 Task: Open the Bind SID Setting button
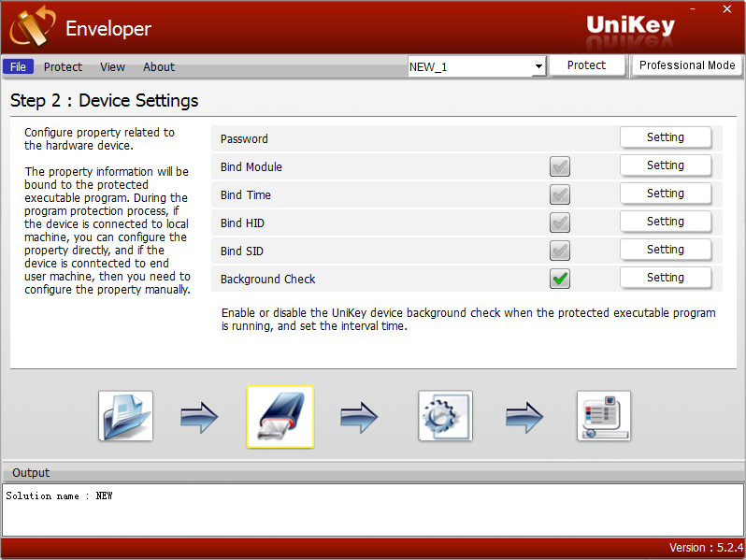coord(665,250)
